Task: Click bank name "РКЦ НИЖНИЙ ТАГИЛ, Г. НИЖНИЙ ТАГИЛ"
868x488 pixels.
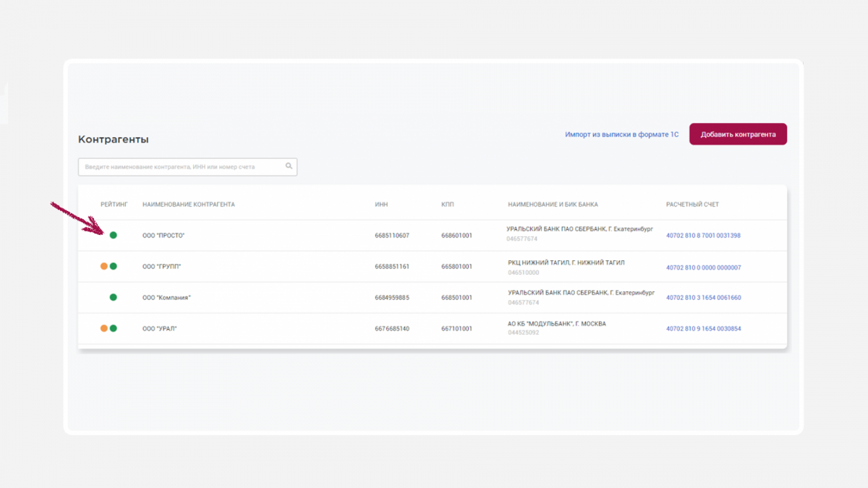Action: tap(566, 263)
